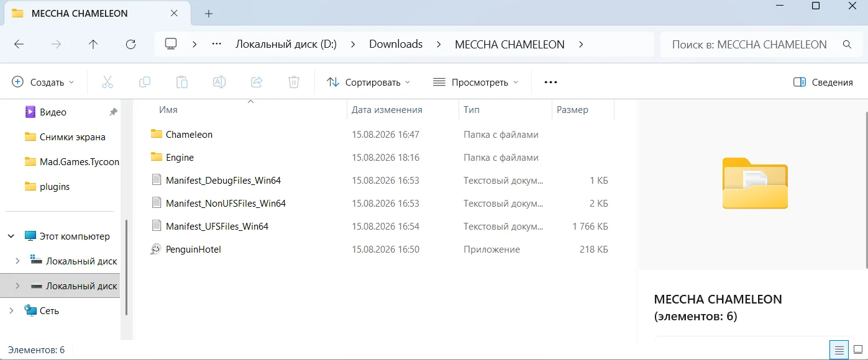
Task: Click Downloads in the address breadcrumb
Action: coord(396,44)
